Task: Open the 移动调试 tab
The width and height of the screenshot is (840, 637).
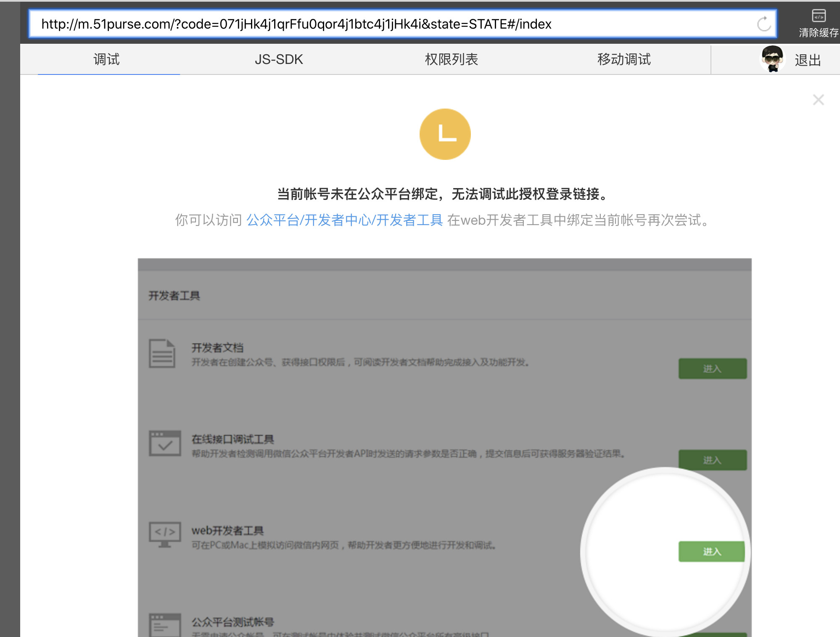Action: (624, 59)
